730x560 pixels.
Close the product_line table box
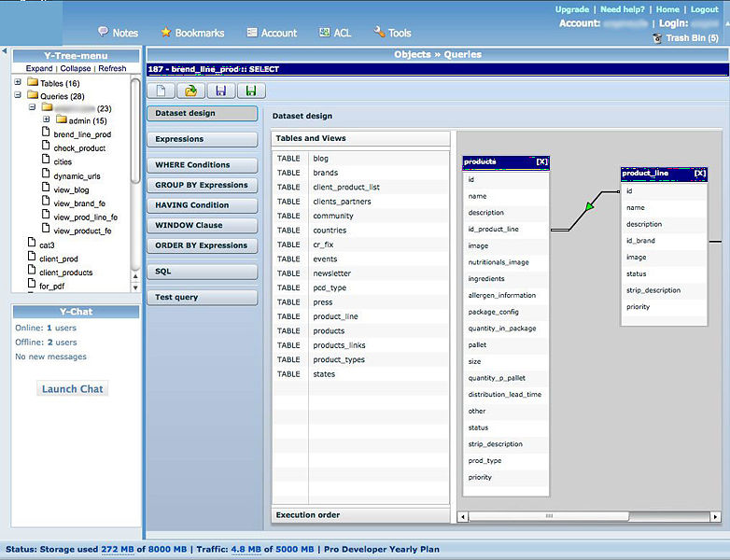click(700, 173)
